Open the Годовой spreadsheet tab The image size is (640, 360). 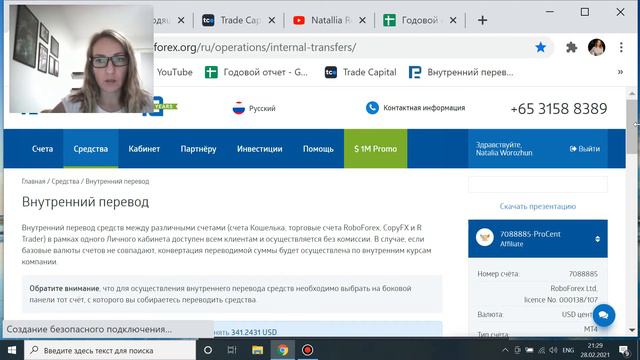414,20
